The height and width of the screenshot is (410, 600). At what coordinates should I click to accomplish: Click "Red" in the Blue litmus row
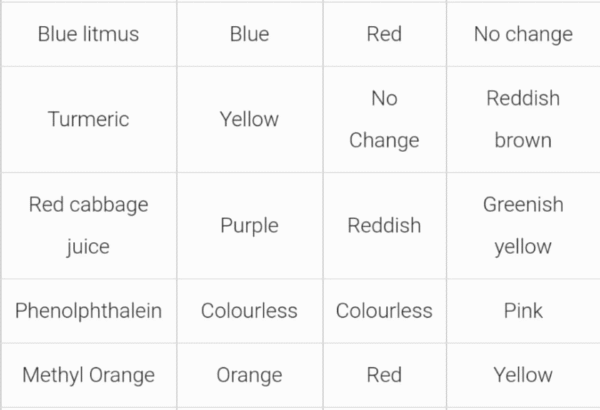click(x=384, y=34)
